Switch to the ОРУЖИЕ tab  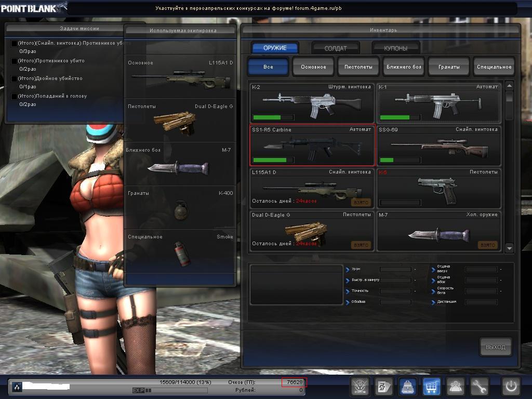pyautogui.click(x=275, y=48)
